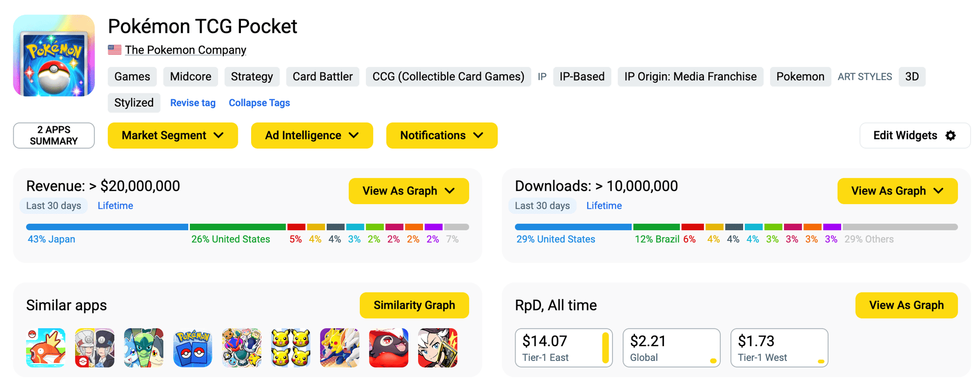980x387 pixels.
Task: Click the CCG (Collectible Card Games) tag
Action: [448, 77]
